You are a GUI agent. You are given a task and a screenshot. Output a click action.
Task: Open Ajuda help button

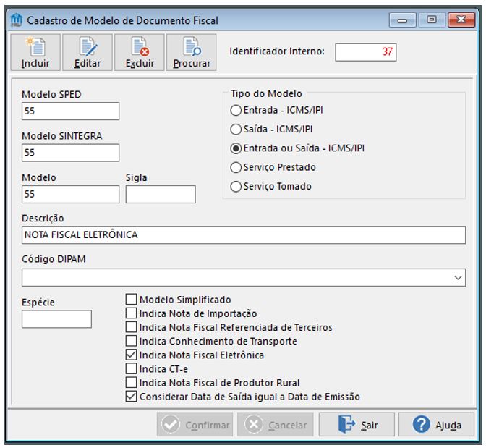point(436,424)
